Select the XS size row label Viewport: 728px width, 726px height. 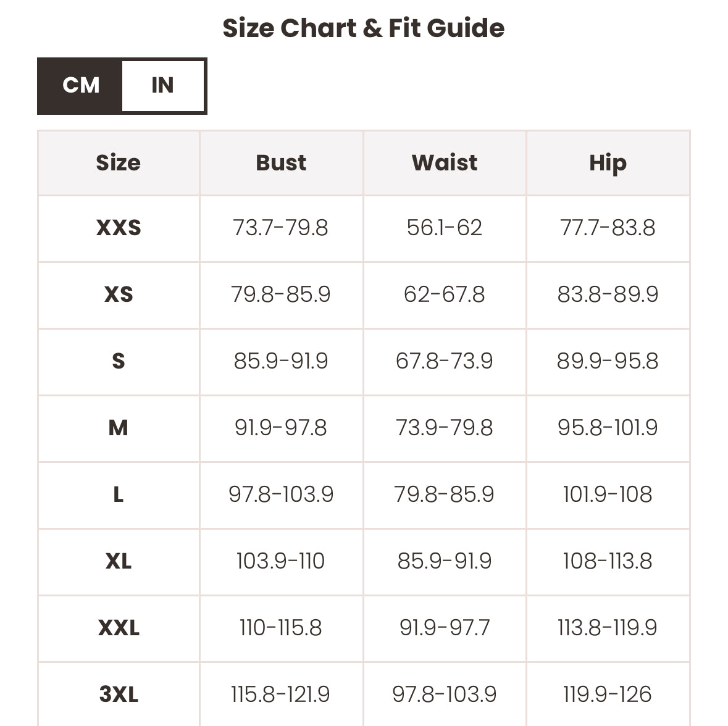coord(119,294)
